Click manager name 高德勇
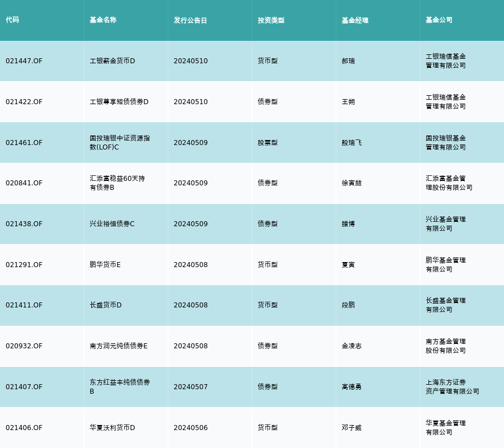Image resolution: width=504 pixels, height=448 pixels. [352, 386]
